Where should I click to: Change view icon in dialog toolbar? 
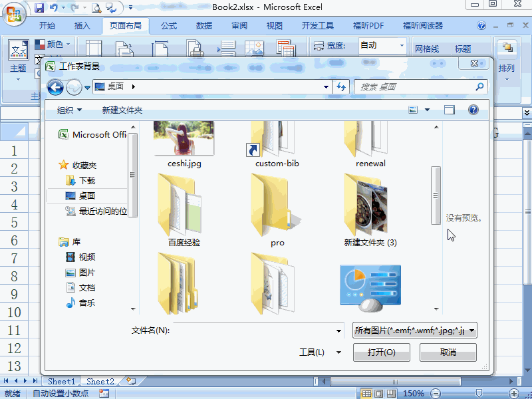413,110
